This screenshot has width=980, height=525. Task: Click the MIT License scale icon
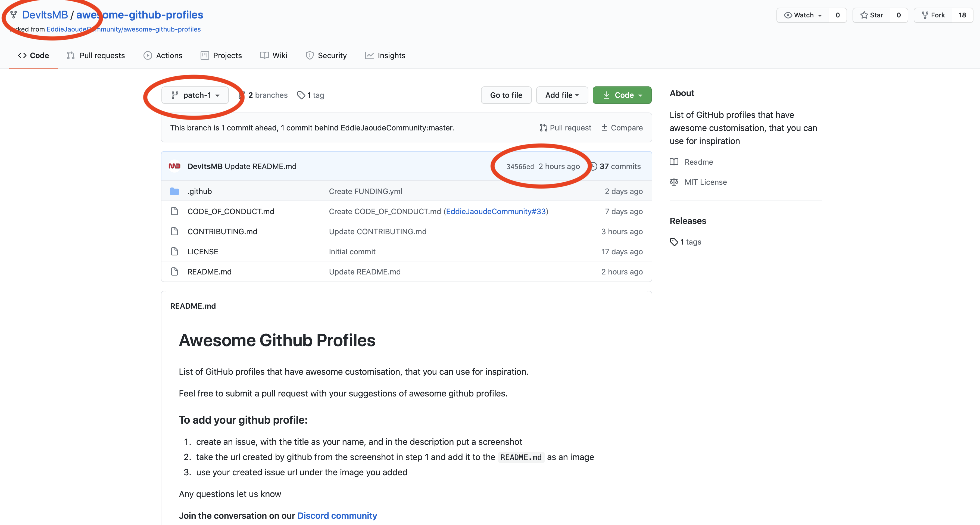tap(674, 182)
